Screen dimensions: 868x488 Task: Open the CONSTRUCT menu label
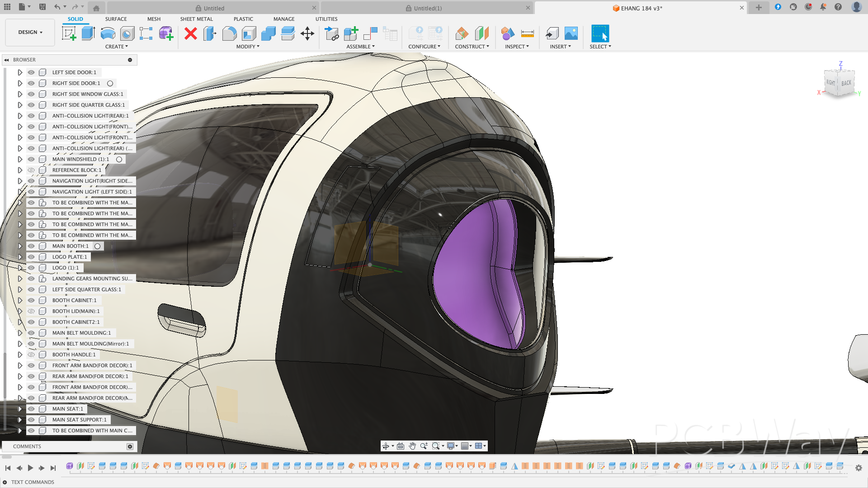point(472,47)
